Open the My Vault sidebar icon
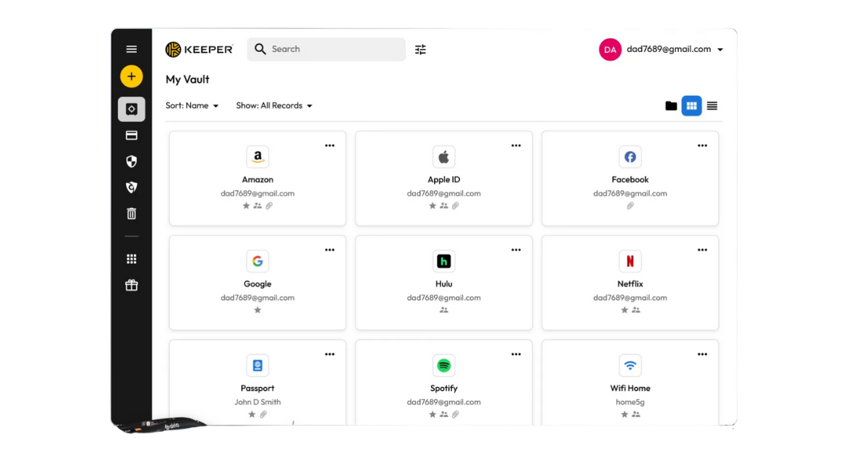The height and width of the screenshot is (454, 868). tap(131, 109)
